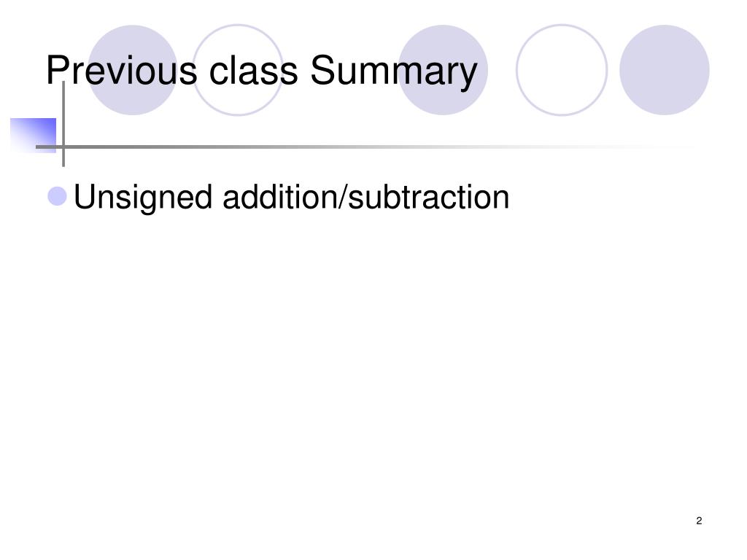Image resolution: width=747 pixels, height=560 pixels.
Task: Click the word "addition" in the bullet line
Action: click(x=280, y=196)
